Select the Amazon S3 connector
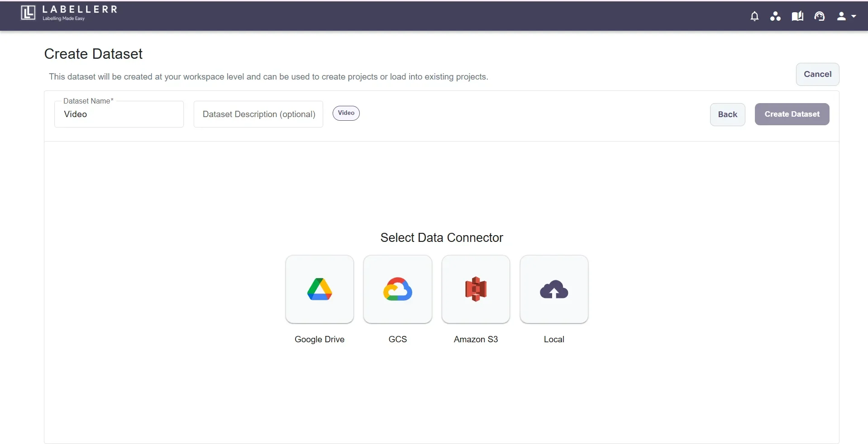 476,289
